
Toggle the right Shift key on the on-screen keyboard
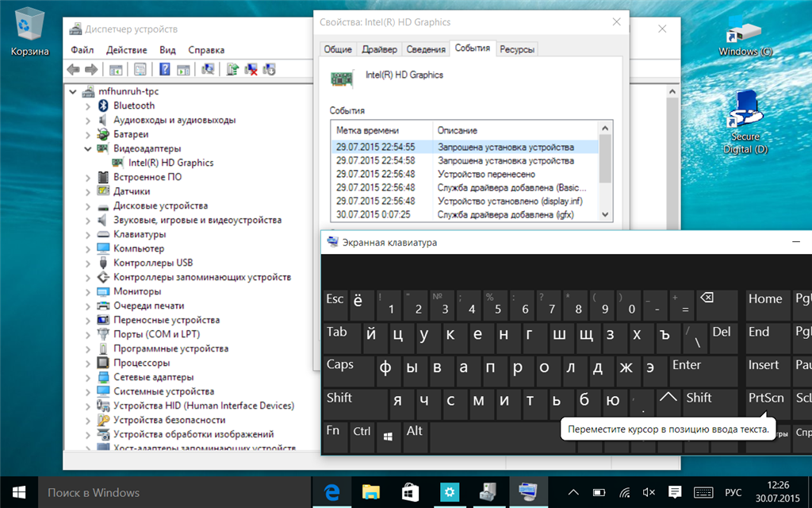pyautogui.click(x=710, y=403)
